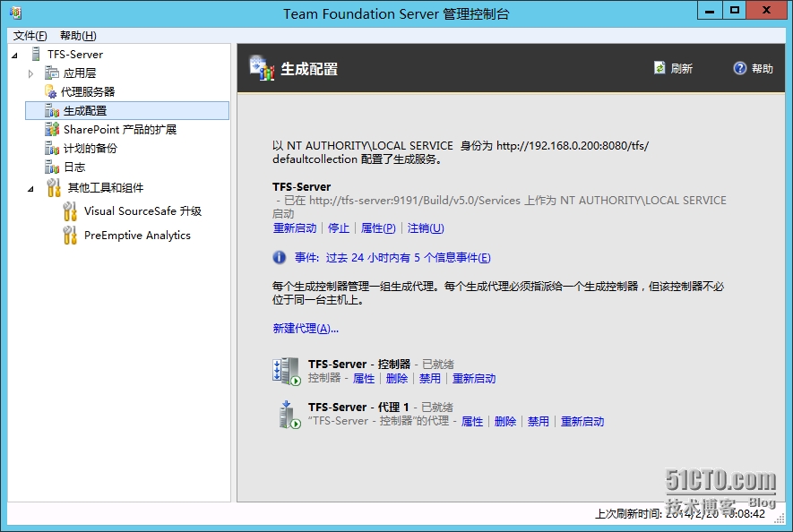The width and height of the screenshot is (793, 532).
Task: Click the 刷新 refresh icon
Action: click(659, 68)
